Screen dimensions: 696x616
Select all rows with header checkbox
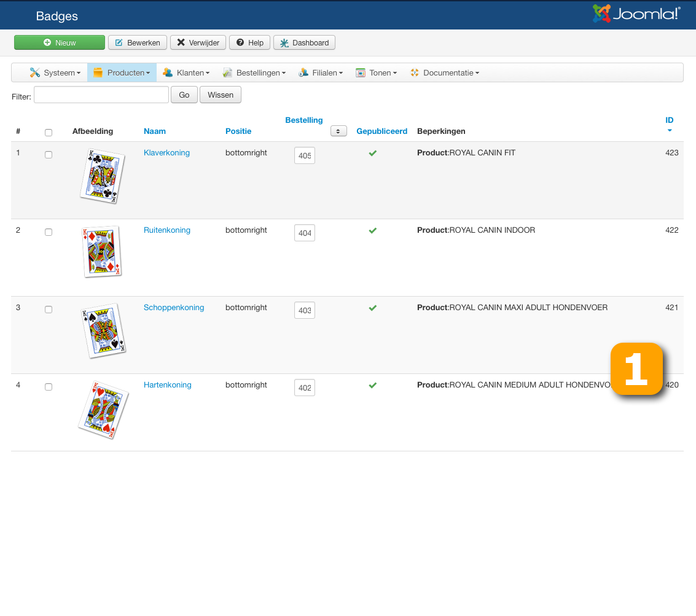tap(49, 132)
